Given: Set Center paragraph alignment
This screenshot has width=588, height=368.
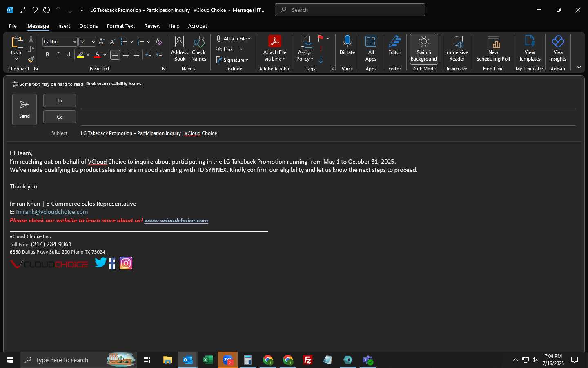Looking at the screenshot, I should coord(126,55).
